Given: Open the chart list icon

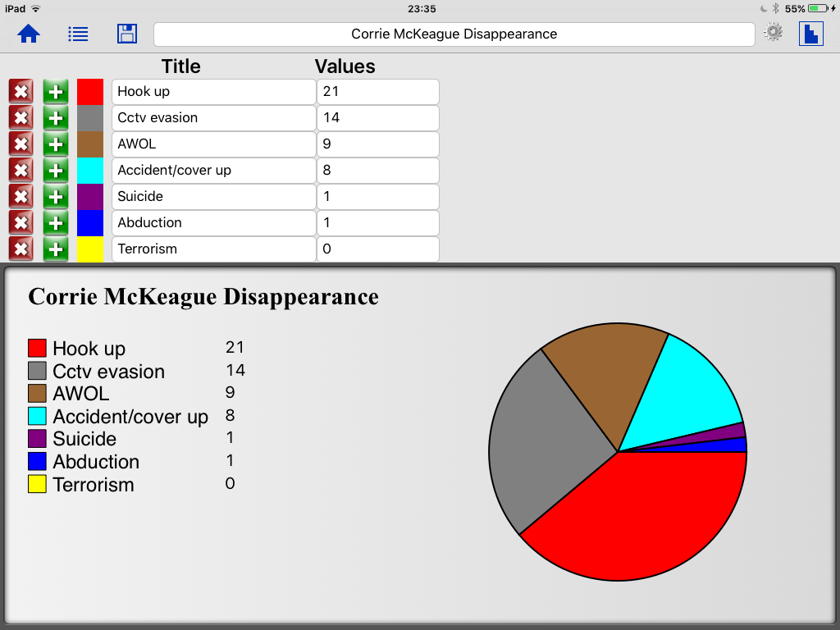Looking at the screenshot, I should point(78,34).
